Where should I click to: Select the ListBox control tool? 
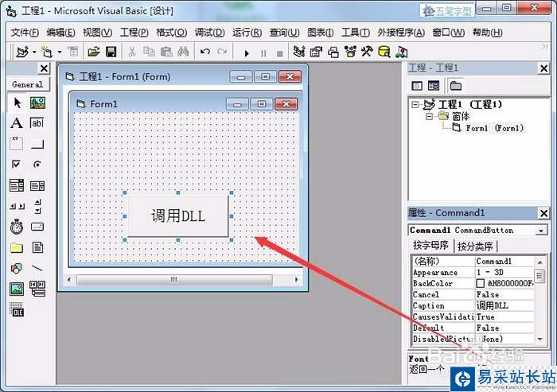pos(37,185)
